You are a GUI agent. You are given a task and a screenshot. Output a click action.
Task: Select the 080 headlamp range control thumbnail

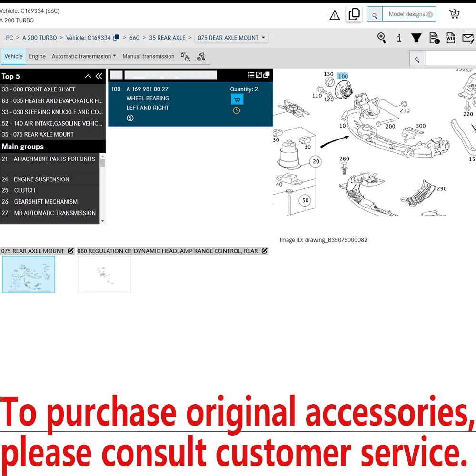pos(104,275)
